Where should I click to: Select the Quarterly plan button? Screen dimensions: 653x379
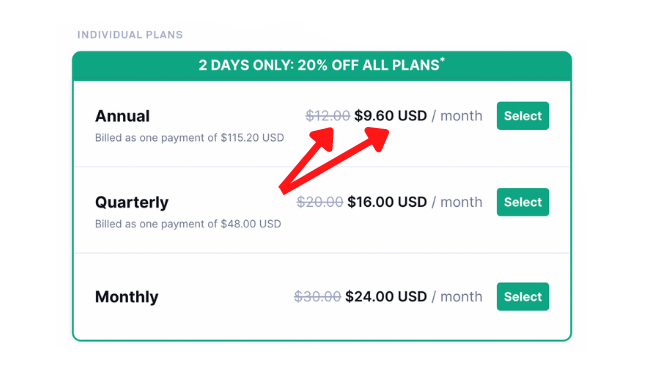[523, 202]
